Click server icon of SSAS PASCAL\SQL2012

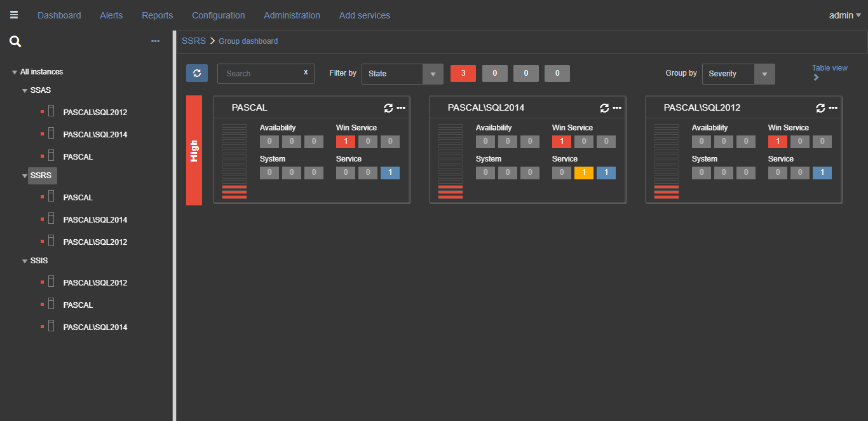tap(51, 112)
